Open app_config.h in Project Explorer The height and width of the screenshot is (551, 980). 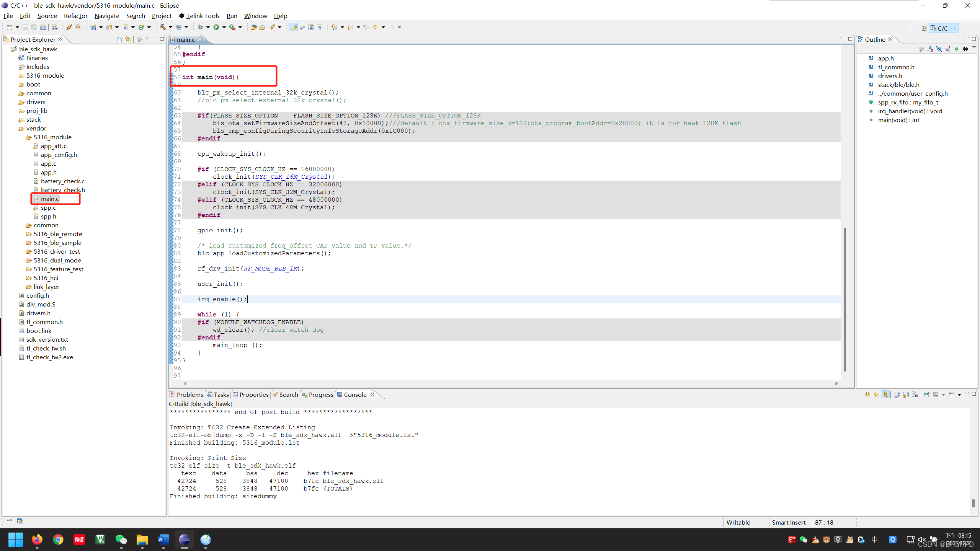59,155
